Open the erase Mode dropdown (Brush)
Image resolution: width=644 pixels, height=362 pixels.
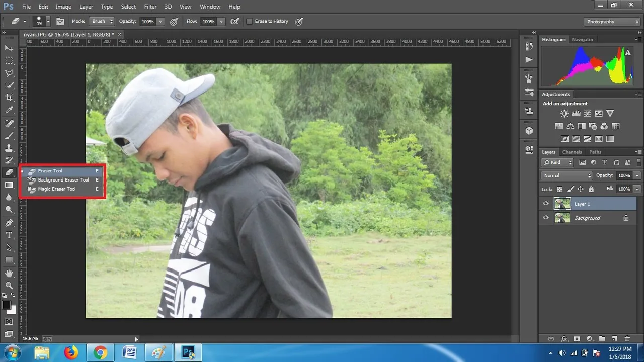(x=102, y=22)
